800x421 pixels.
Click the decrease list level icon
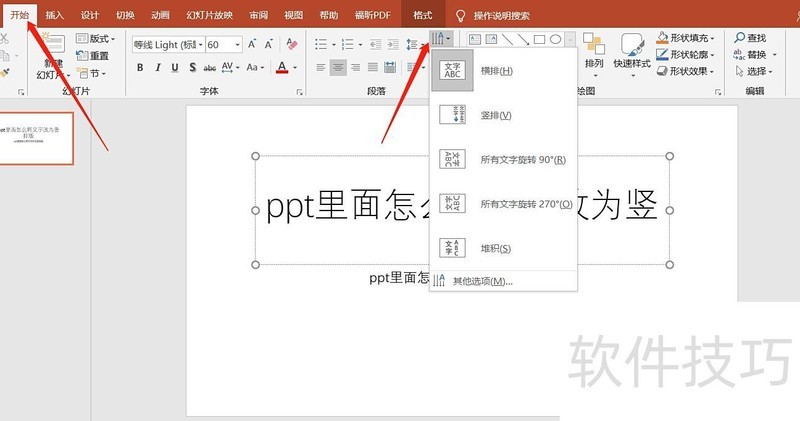(x=376, y=44)
